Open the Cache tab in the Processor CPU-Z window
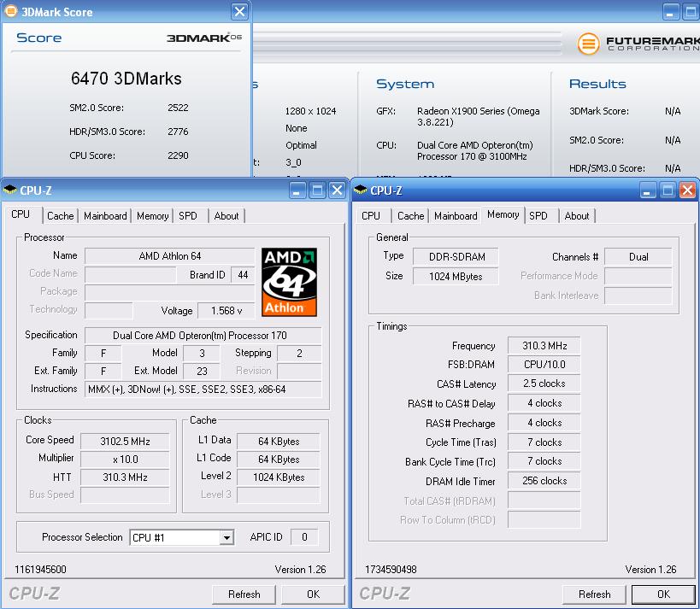Screen dimensions: 700x609 tap(61, 216)
